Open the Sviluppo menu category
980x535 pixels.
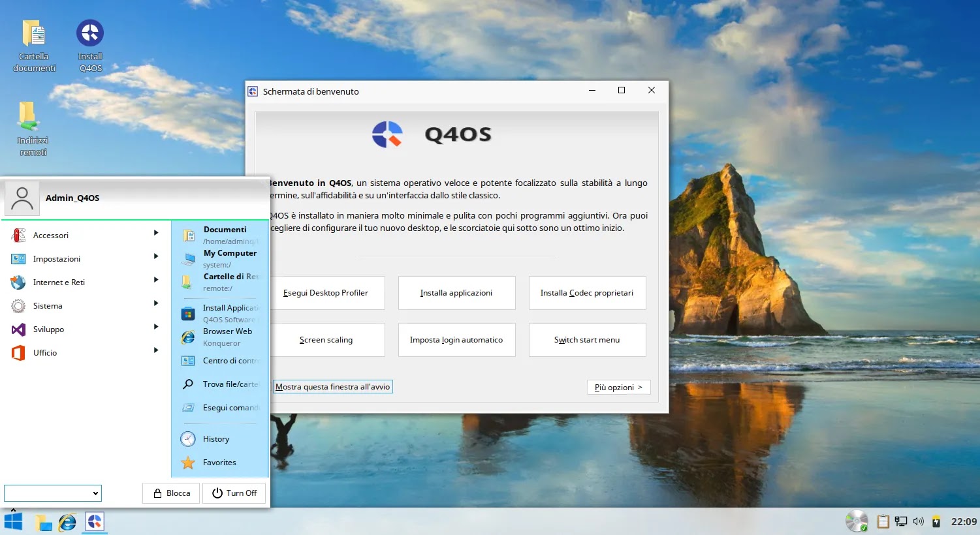tap(86, 329)
